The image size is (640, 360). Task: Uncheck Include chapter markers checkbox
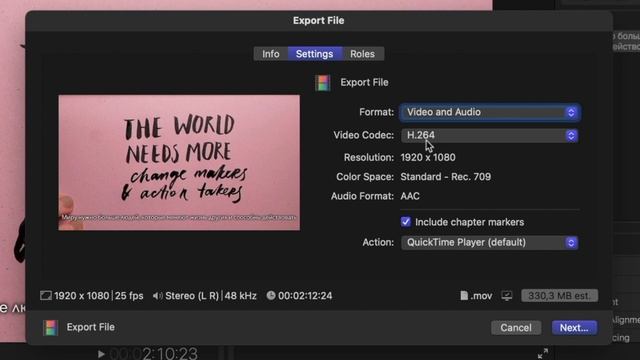405,222
